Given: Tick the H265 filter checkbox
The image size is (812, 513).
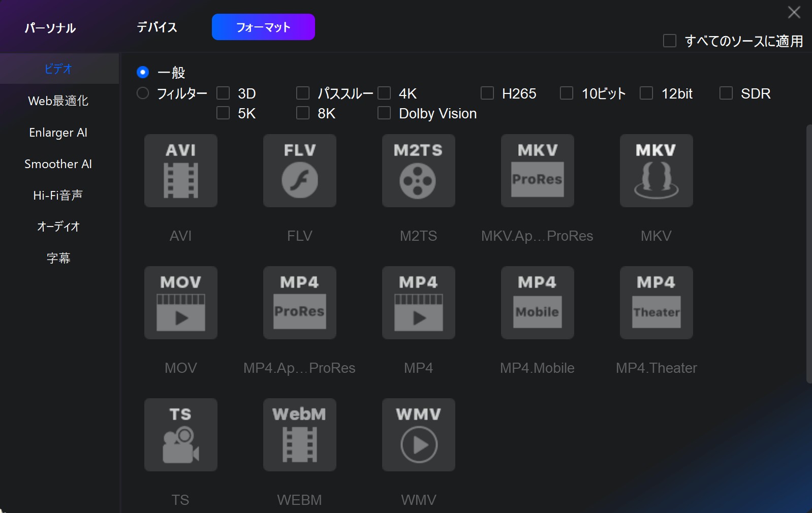Looking at the screenshot, I should point(487,93).
